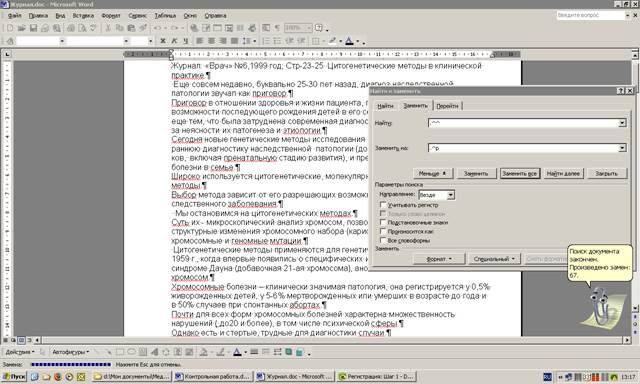This screenshot has height=384, width=640.
Task: Open print preview from standard toolbar
Action: click(x=82, y=28)
